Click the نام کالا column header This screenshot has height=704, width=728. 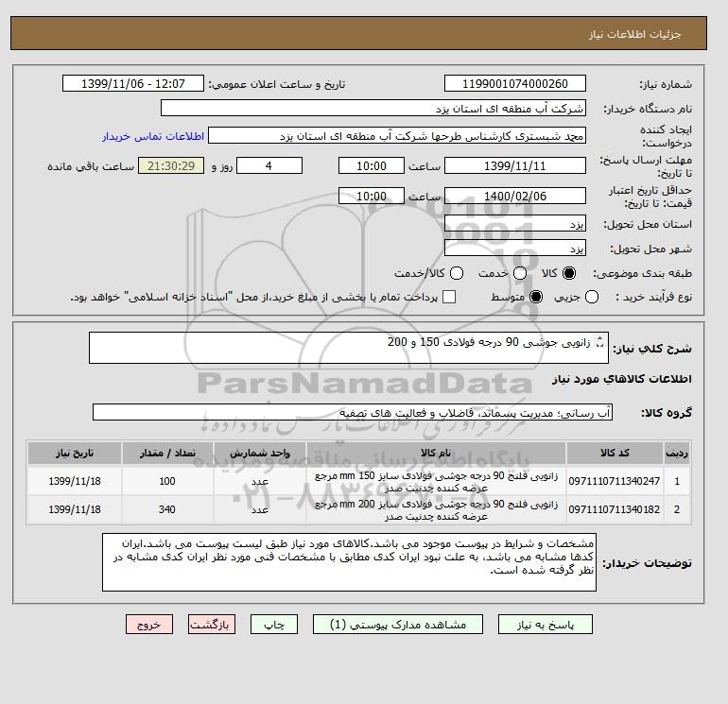pos(436,453)
